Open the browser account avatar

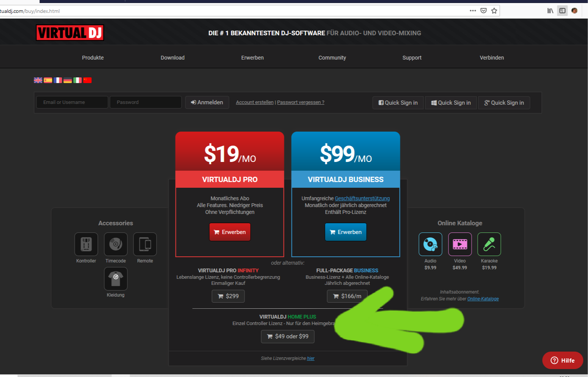[x=574, y=11]
